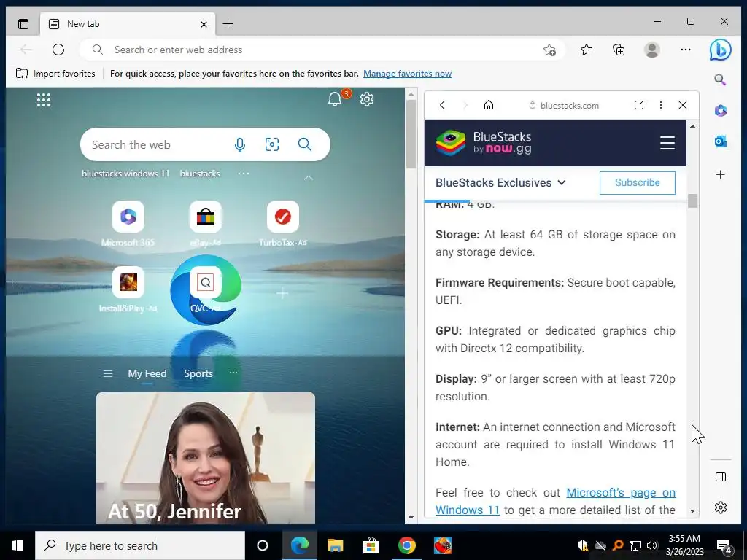The image size is (747, 560).
Task: Click the BlueStacks logo
Action: [484, 143]
